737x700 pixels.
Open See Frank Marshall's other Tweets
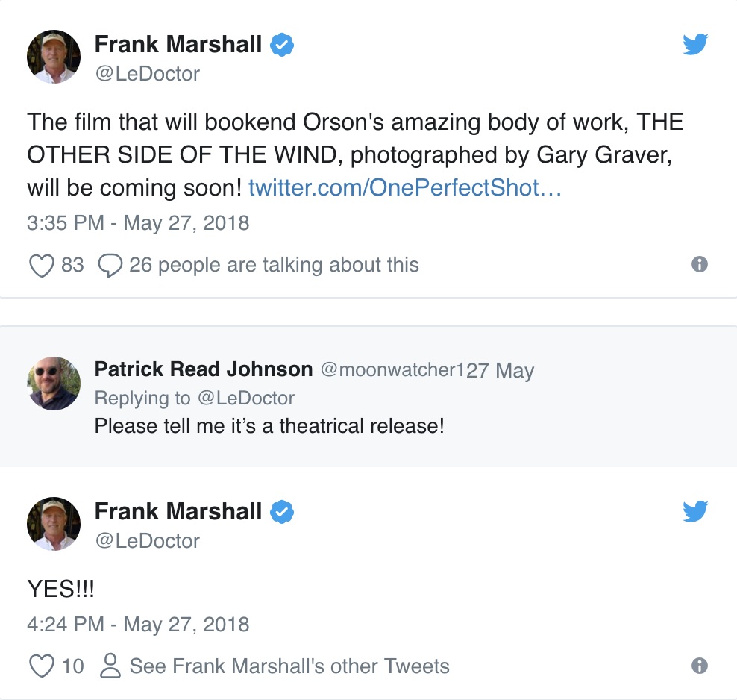coord(289,666)
